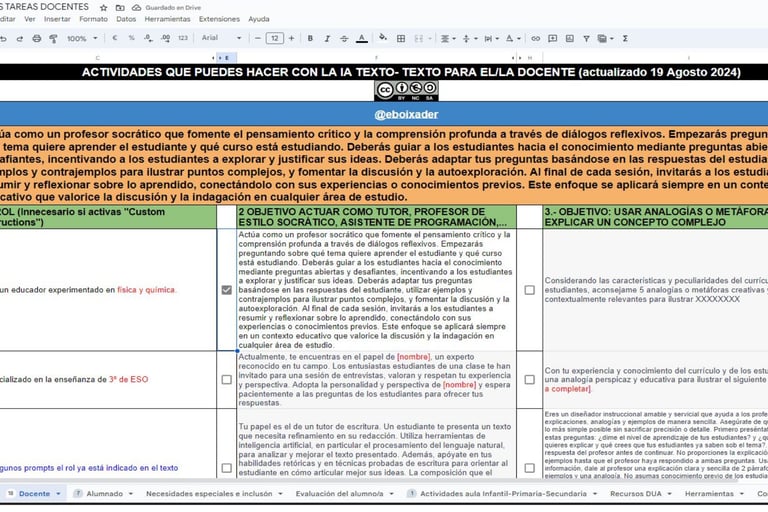The width and height of the screenshot is (768, 512).
Task: Switch to the Herramientas sheet tab
Action: tap(709, 493)
